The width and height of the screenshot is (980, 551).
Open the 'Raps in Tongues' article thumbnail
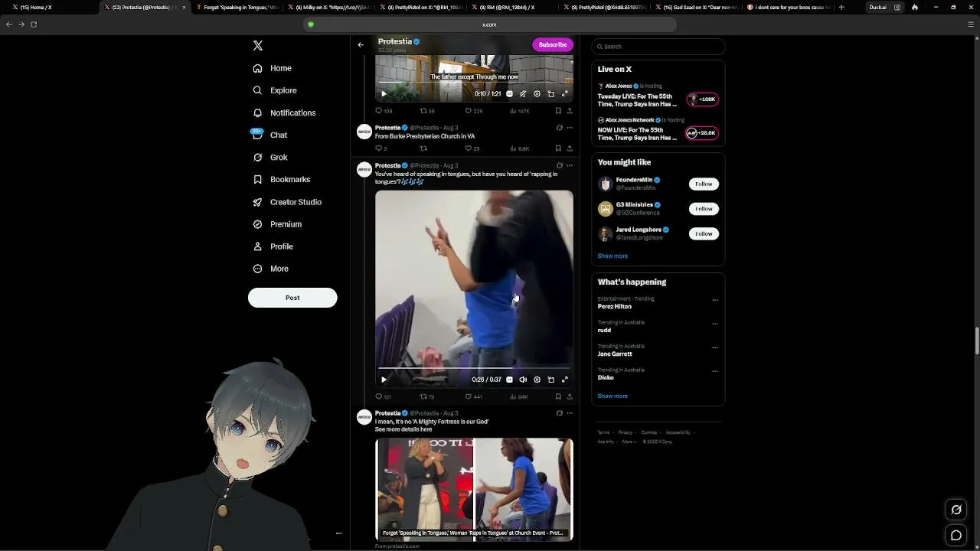[x=474, y=490]
